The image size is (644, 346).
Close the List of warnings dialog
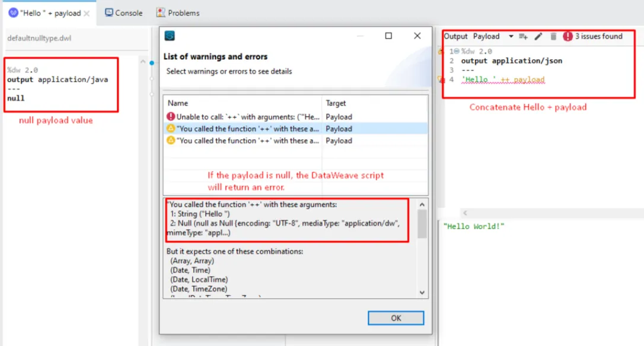coord(417,36)
